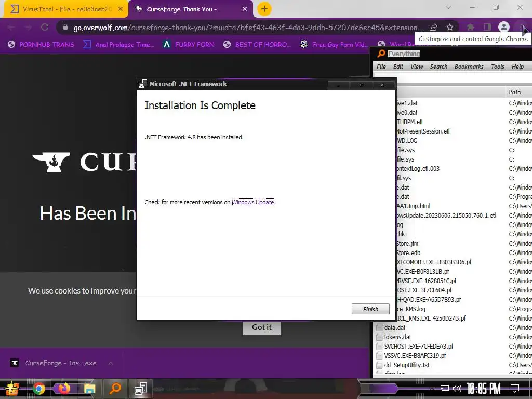This screenshot has height=399, width=532.
Task: Open the Windows Start button
Action: click(x=12, y=389)
